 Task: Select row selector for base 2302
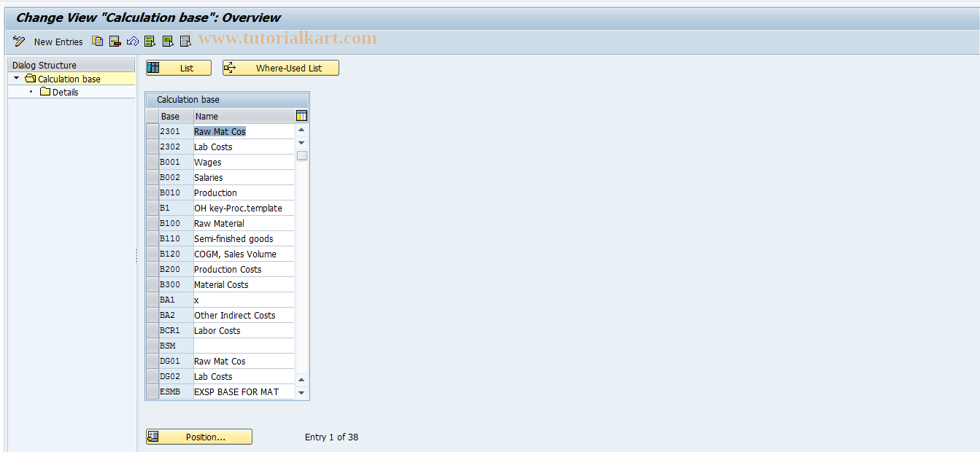tap(152, 147)
